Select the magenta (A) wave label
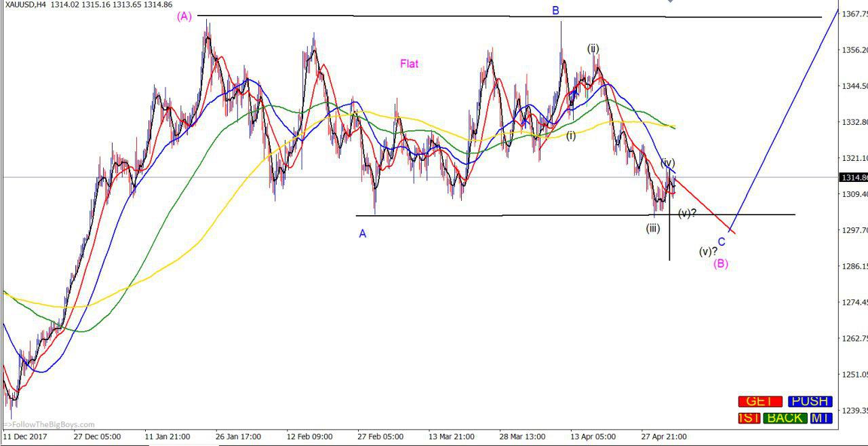This screenshot has height=446, width=868. [184, 16]
